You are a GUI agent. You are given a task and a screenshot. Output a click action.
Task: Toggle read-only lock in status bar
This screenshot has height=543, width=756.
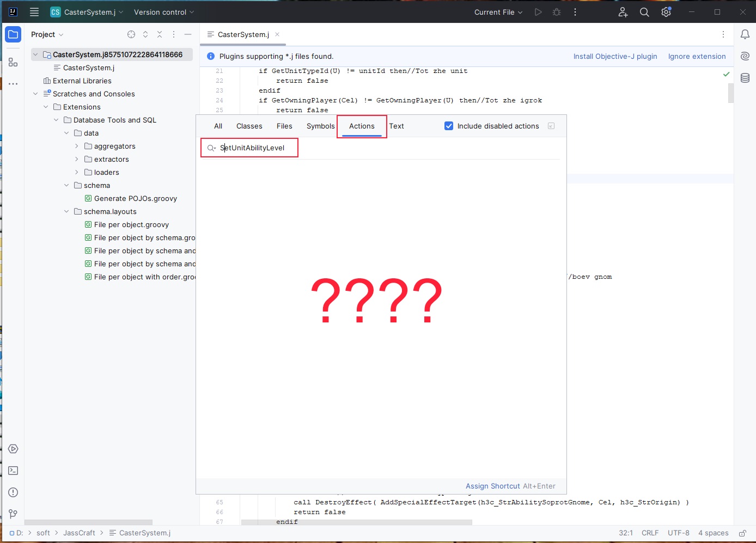click(742, 533)
